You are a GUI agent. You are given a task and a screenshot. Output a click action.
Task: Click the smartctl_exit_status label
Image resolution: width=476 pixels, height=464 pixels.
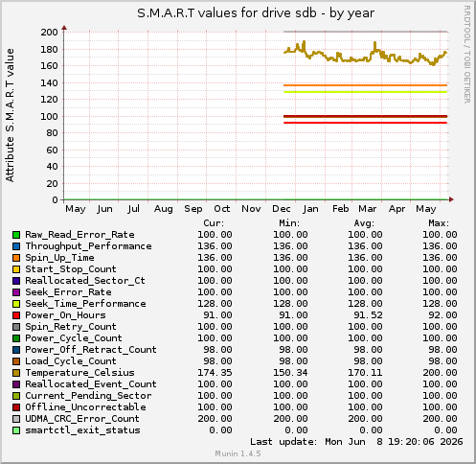pos(82,430)
